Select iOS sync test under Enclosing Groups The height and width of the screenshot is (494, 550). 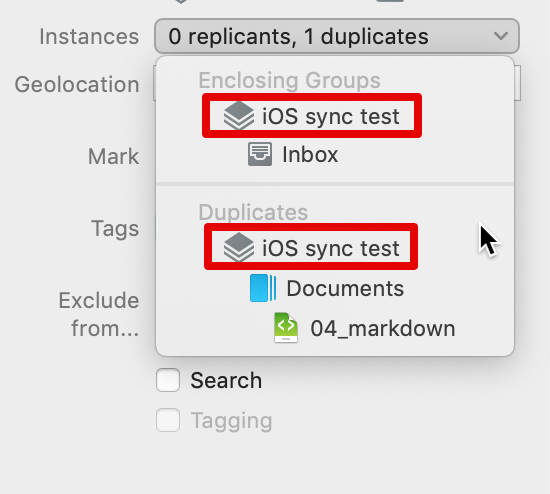click(312, 116)
